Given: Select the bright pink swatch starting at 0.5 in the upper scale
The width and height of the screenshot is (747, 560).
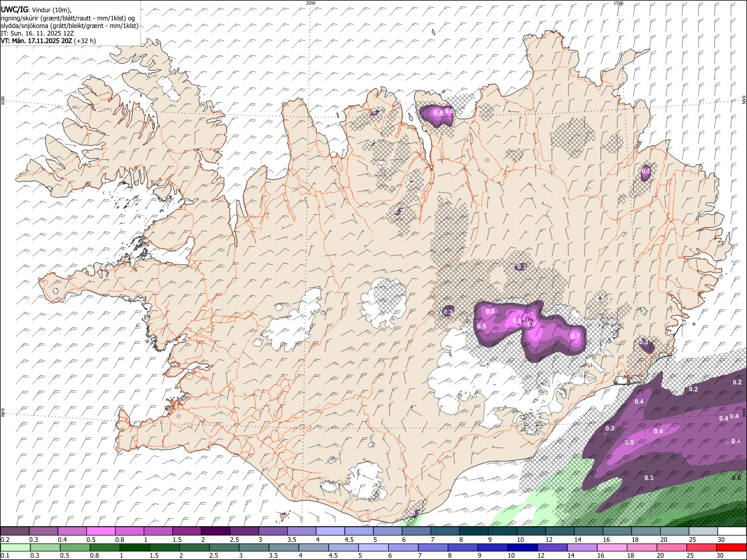Looking at the screenshot, I should click(x=100, y=531).
